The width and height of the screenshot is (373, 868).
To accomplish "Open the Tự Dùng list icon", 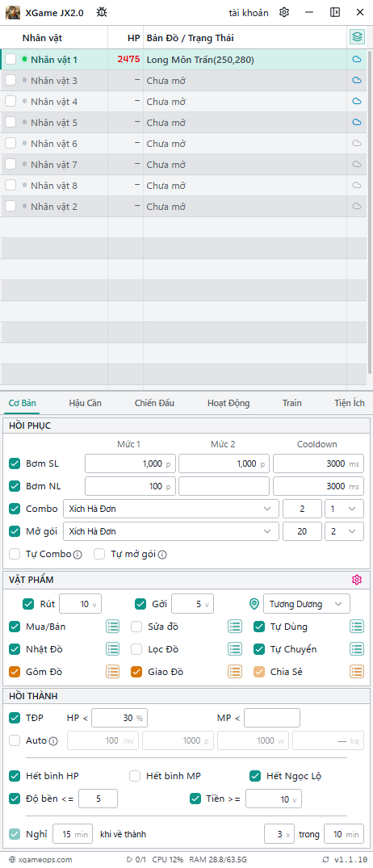I will pos(357,627).
